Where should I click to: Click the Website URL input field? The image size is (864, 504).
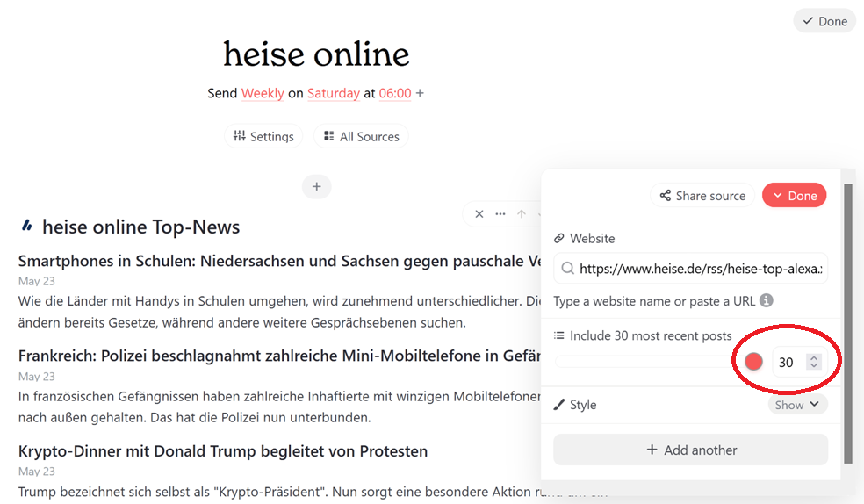point(690,269)
